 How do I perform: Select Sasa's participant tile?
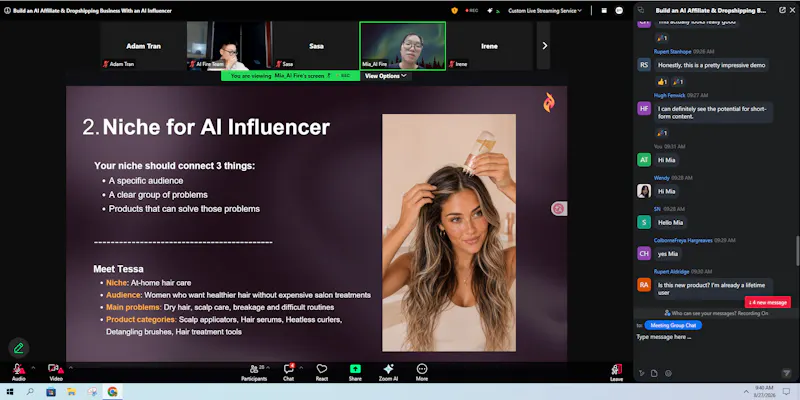click(316, 45)
